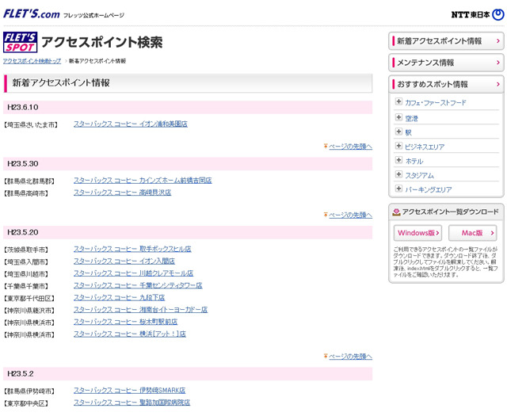507x420 pixels.
Task: Open the スタジアム category link
Action: (x=419, y=175)
